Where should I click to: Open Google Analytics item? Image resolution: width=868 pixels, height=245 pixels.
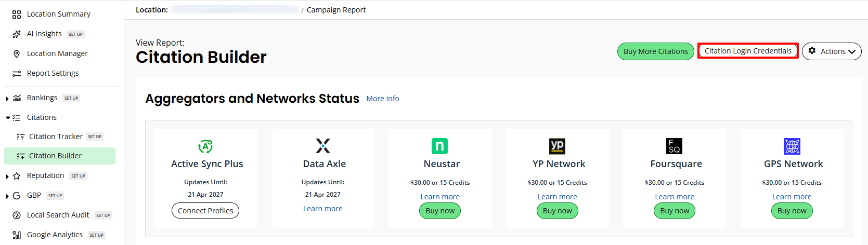(x=55, y=235)
